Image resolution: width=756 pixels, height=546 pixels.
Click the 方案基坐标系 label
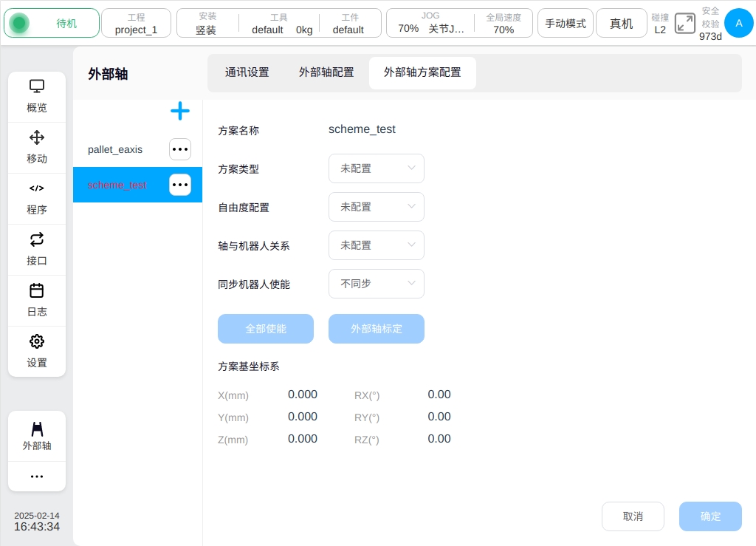pos(248,366)
